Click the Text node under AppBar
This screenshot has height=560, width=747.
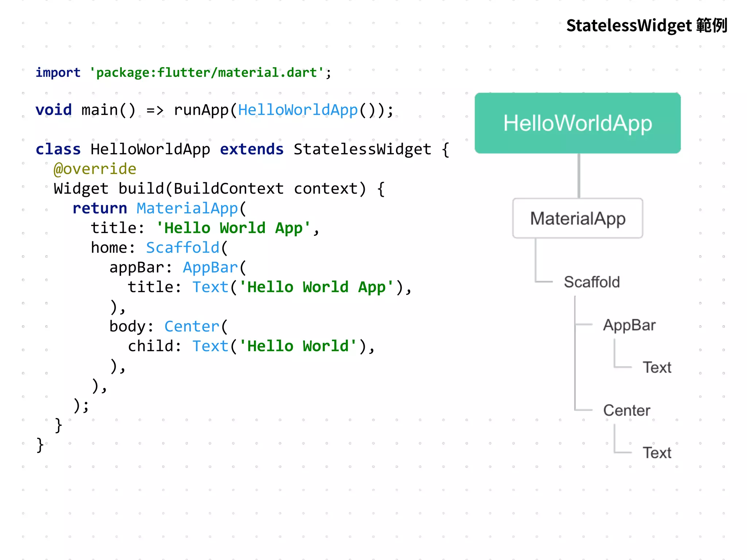pos(657,367)
